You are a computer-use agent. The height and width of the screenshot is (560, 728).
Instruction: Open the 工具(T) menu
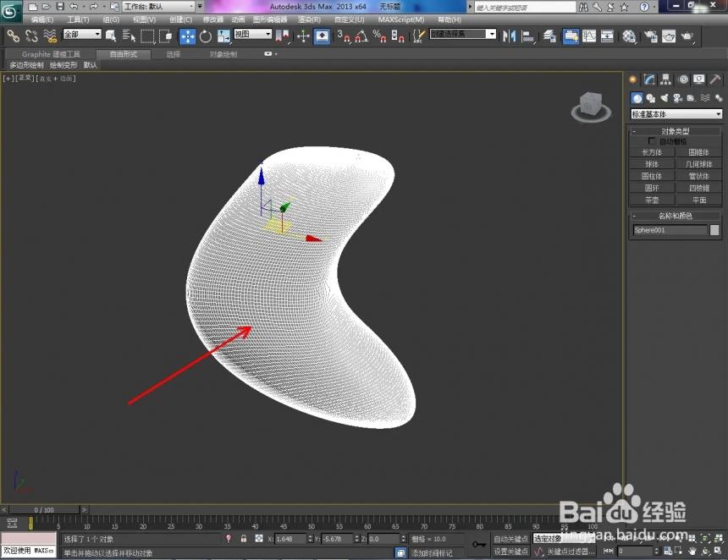point(78,20)
